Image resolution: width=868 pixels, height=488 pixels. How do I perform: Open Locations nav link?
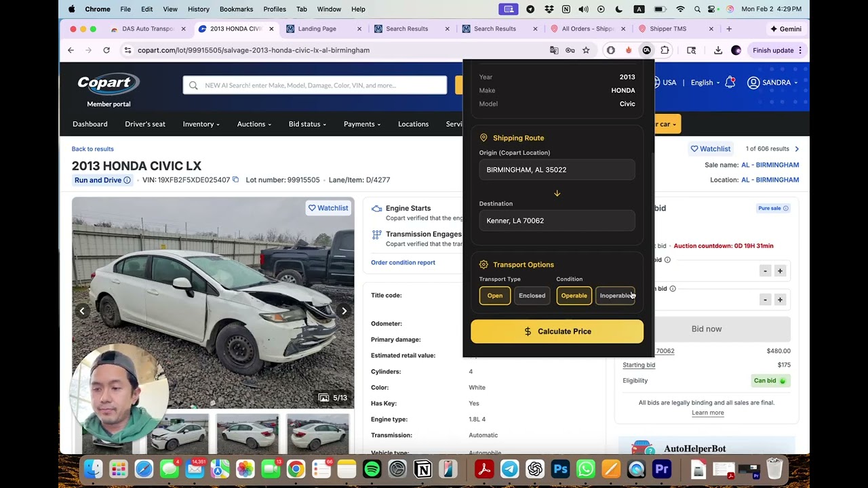[413, 124]
